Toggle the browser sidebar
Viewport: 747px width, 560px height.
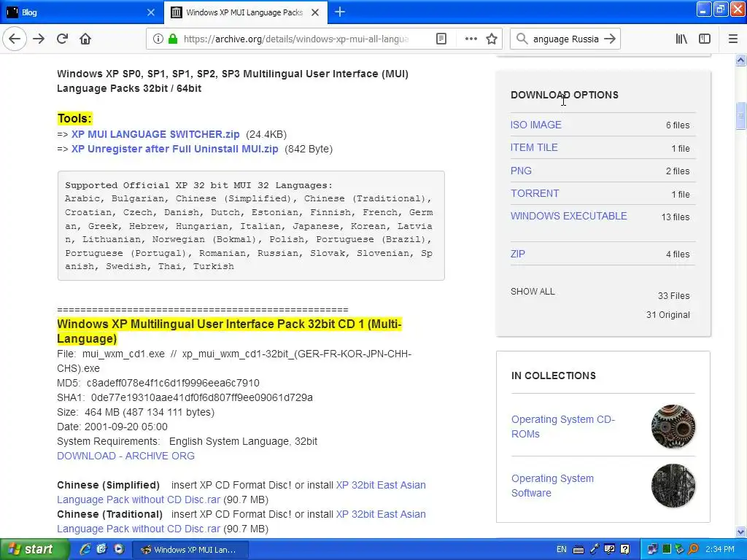705,39
